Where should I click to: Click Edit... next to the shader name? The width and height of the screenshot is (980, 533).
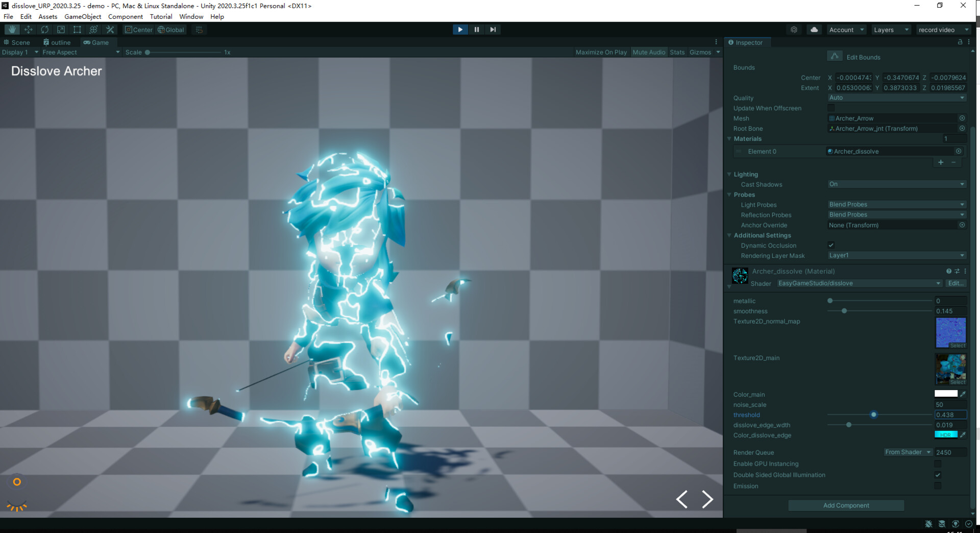pos(955,283)
